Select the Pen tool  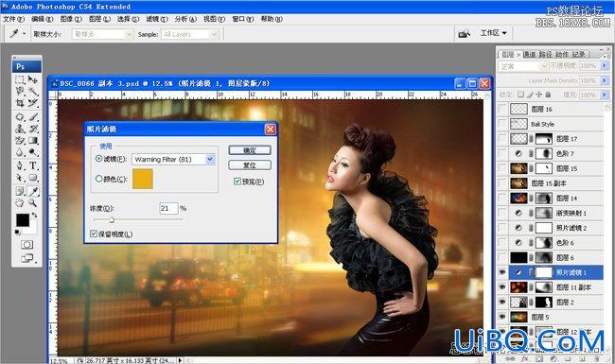pos(20,165)
